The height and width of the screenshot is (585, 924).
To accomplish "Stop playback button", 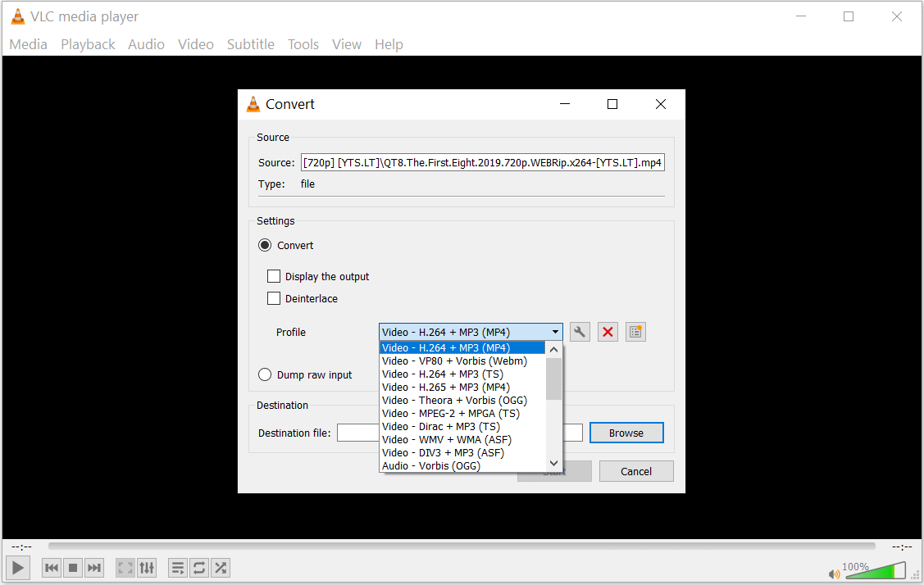I will pos(73,568).
